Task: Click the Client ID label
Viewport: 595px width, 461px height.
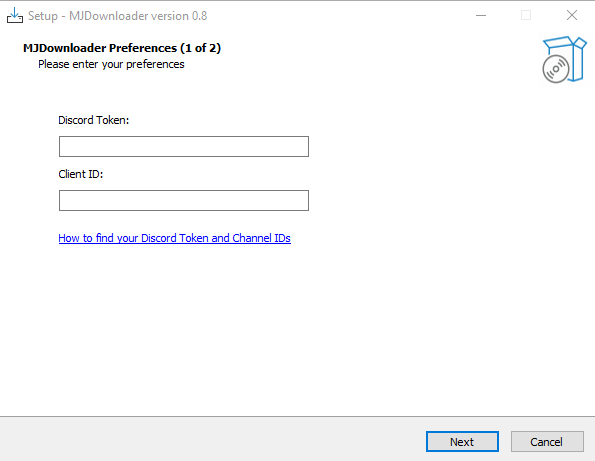Action: click(80, 174)
